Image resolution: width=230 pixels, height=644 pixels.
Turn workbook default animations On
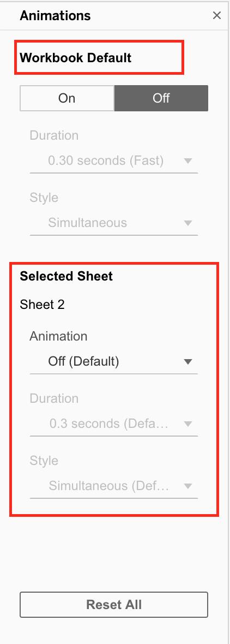pyautogui.click(x=67, y=98)
